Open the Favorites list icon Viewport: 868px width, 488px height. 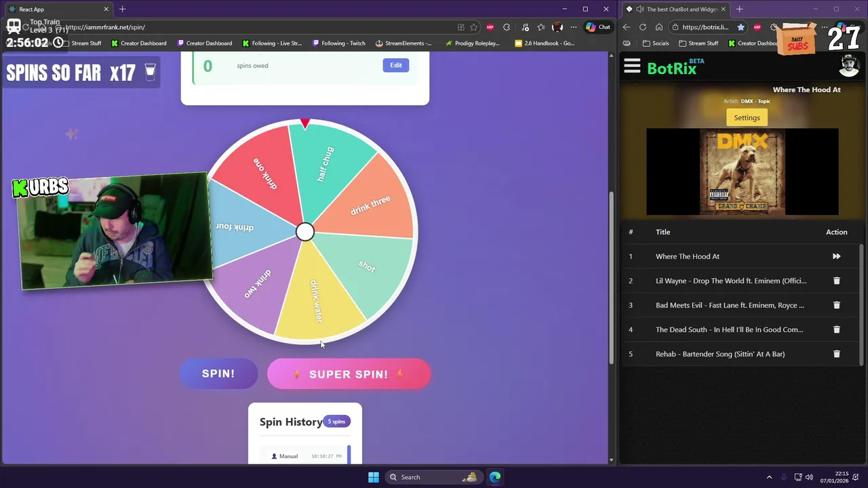(540, 27)
